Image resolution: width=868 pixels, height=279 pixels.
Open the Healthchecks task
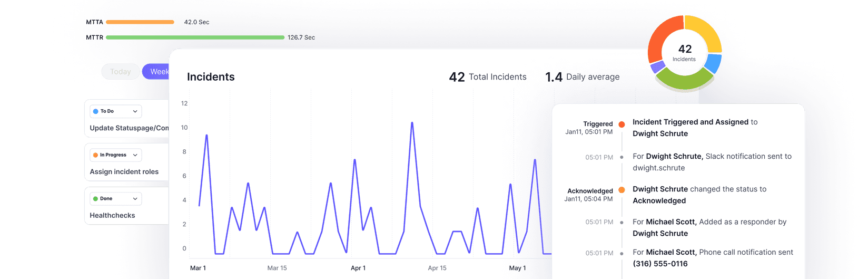[112, 216]
